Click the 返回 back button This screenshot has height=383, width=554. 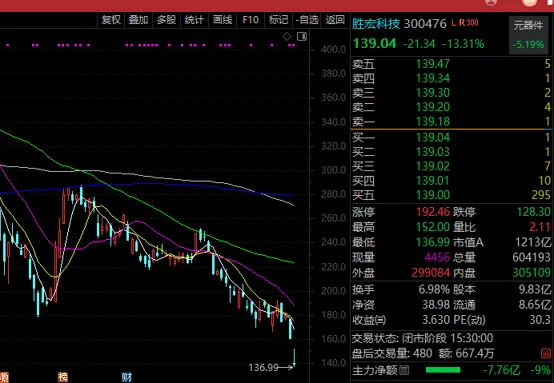tap(335, 20)
